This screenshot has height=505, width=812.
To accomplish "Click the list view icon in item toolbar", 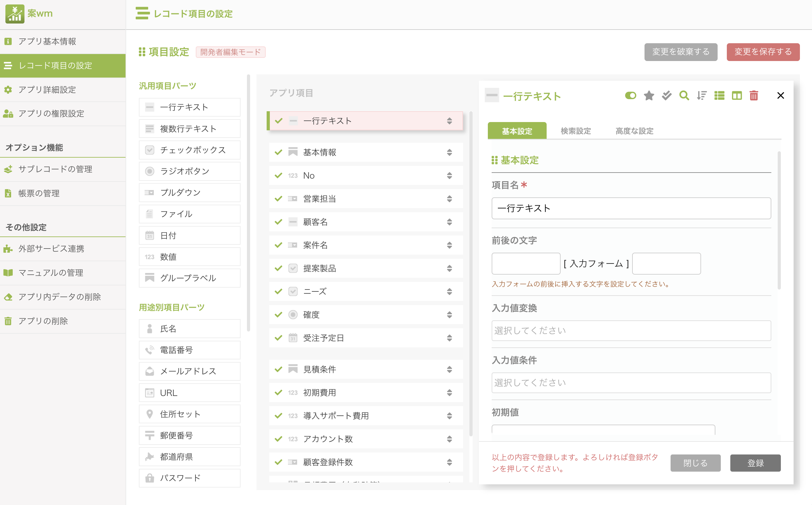I will 719,96.
